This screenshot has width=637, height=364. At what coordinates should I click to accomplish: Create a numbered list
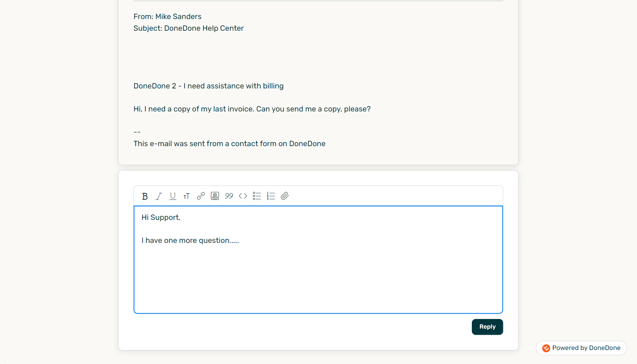(x=271, y=196)
